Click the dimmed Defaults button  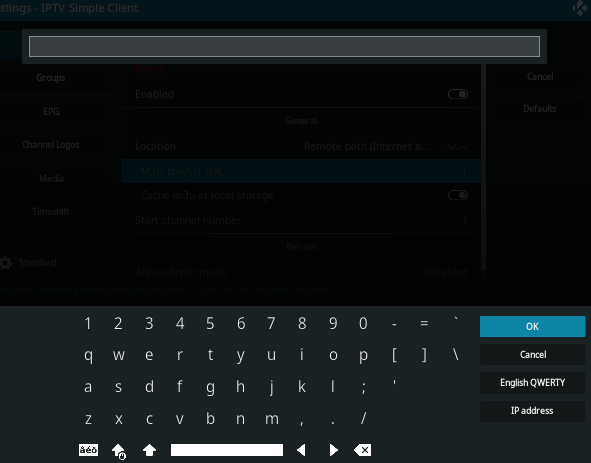click(540, 109)
